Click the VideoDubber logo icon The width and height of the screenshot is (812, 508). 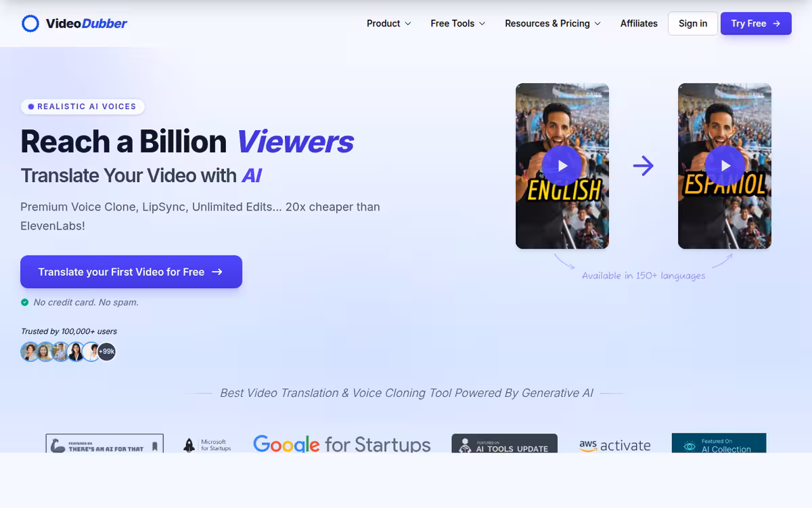(30, 24)
